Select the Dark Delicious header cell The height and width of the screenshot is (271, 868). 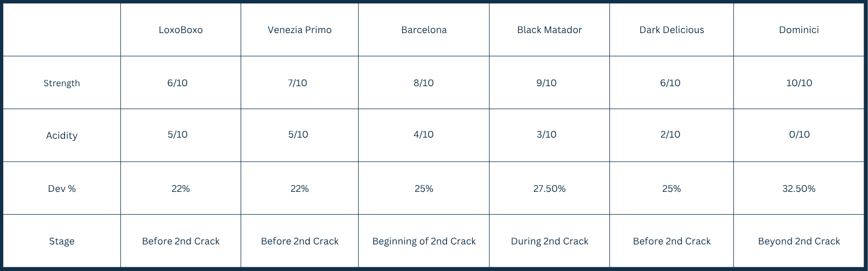(672, 30)
